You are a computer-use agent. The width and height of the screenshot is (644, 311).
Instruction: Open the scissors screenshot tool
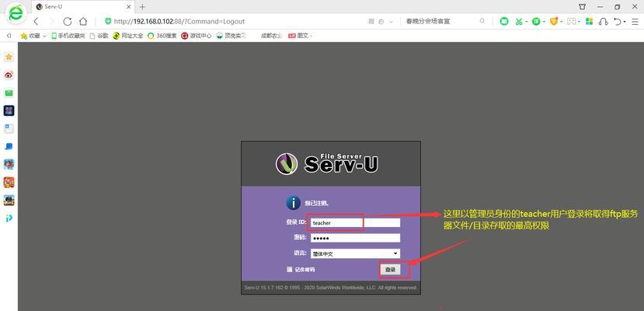click(519, 21)
